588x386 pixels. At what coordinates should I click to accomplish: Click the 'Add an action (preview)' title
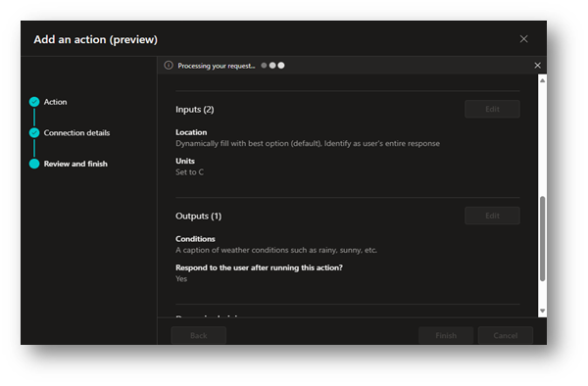96,39
